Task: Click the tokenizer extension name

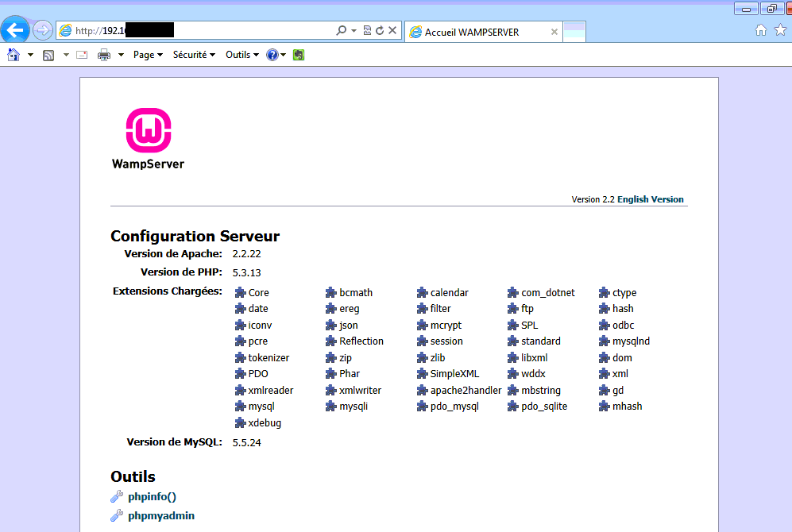Action: click(x=269, y=358)
